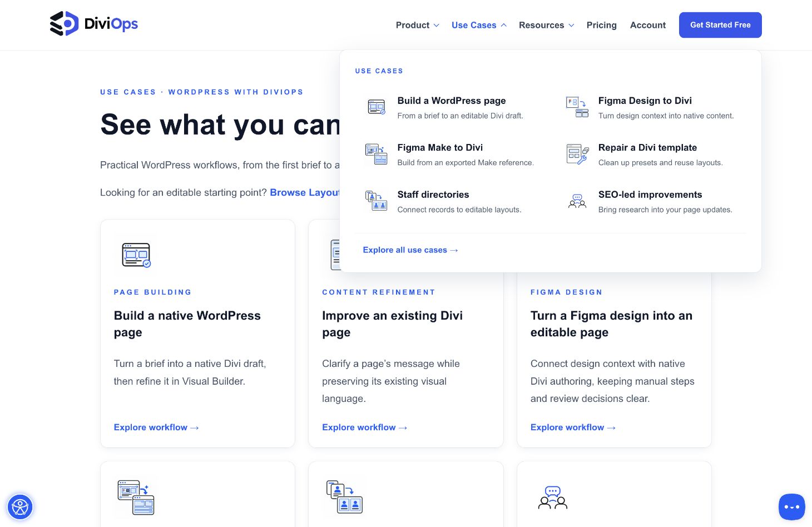Choose Repair a Divi template
The height and width of the screenshot is (527, 812).
[x=652, y=154]
